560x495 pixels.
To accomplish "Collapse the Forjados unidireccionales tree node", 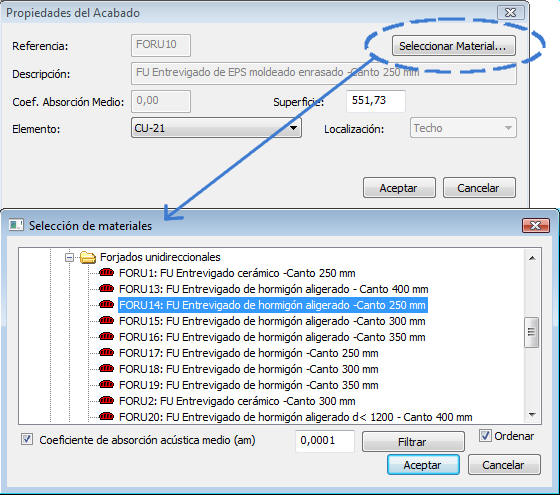I will [70, 257].
